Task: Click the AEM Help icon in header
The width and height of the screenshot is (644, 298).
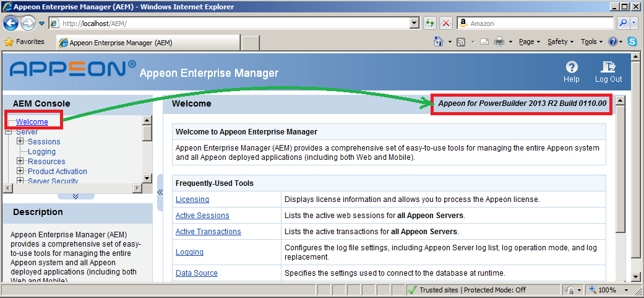Action: pyautogui.click(x=571, y=71)
